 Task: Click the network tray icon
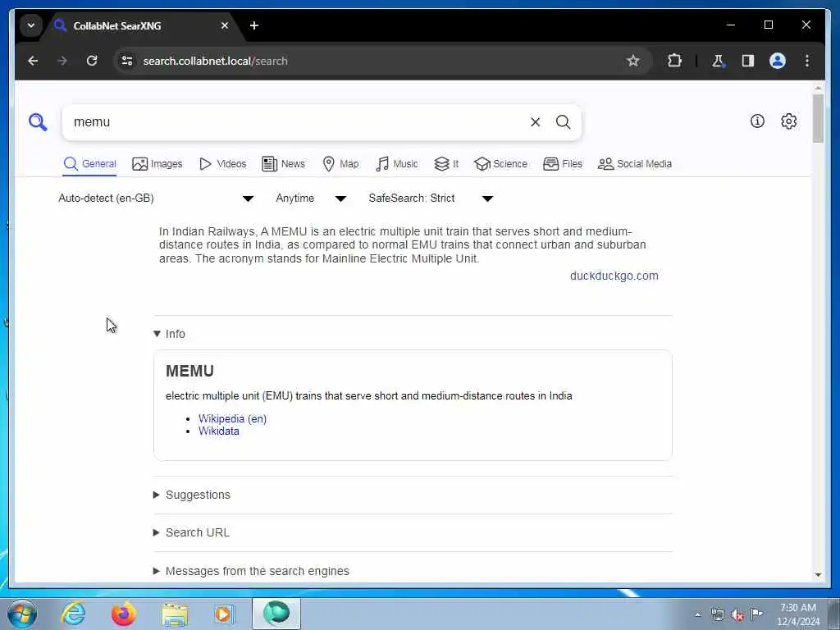pyautogui.click(x=717, y=614)
